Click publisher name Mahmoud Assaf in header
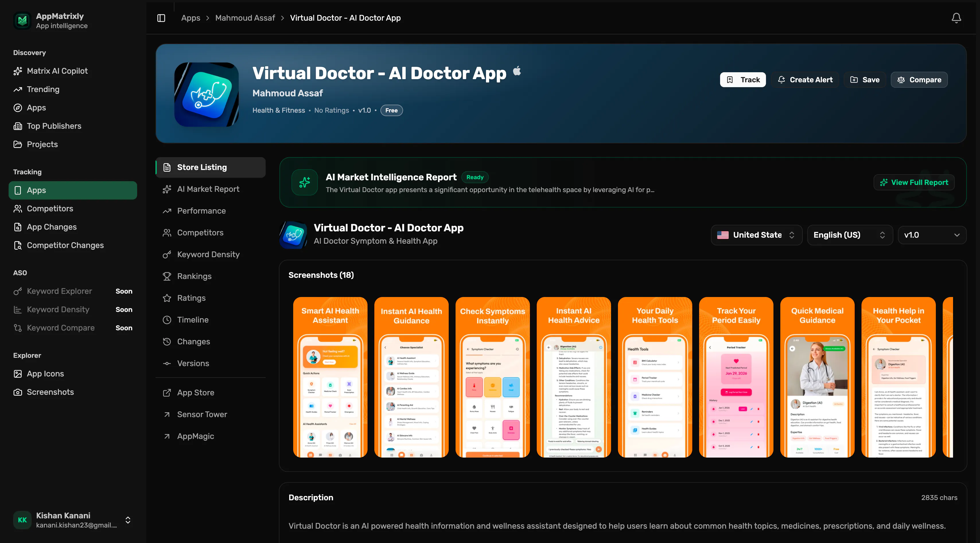 pos(288,93)
